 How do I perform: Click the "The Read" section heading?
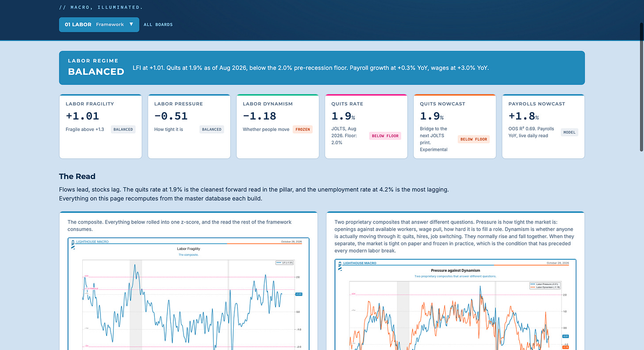77,176
